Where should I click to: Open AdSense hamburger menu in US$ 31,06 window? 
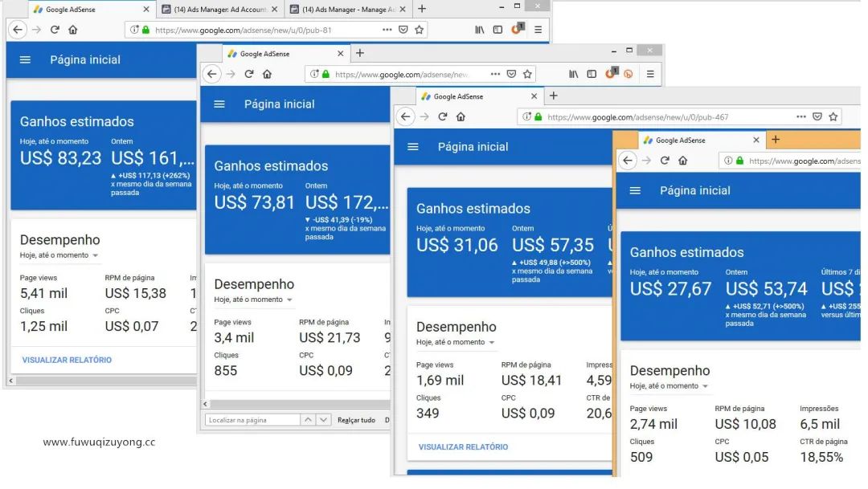pyautogui.click(x=413, y=147)
